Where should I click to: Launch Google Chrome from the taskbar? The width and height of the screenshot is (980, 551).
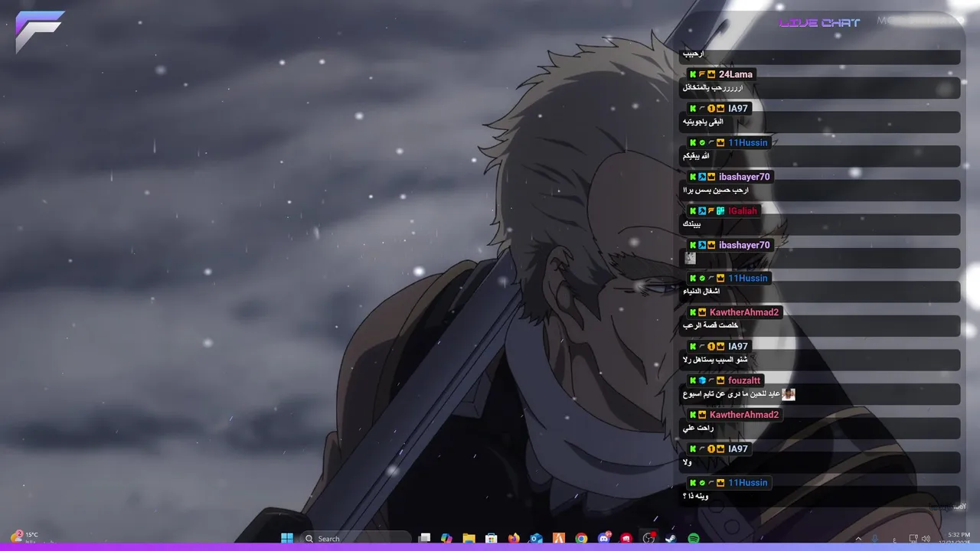582,538
